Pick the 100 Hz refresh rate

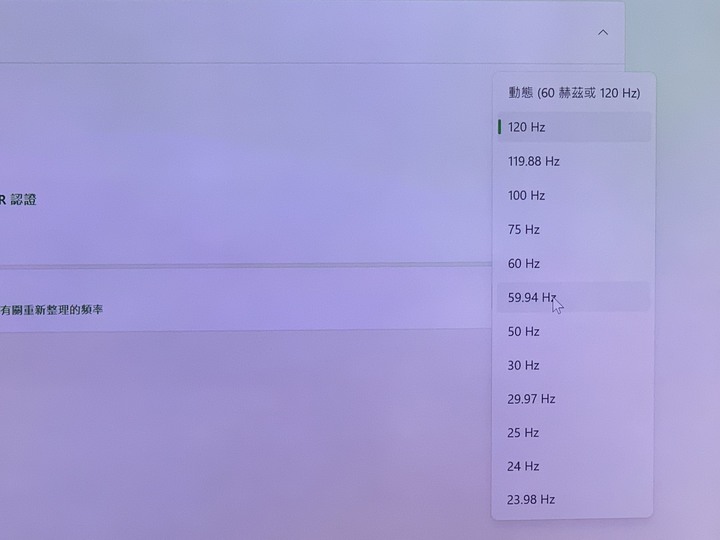tap(574, 195)
